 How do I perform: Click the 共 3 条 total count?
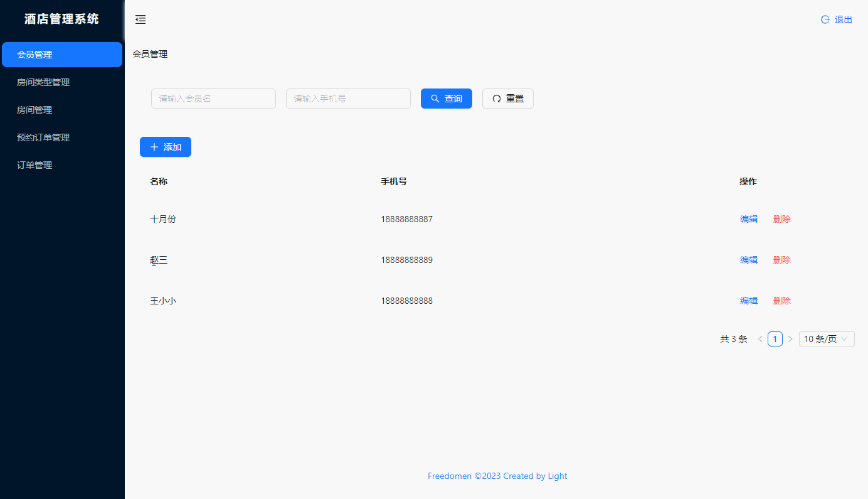[x=734, y=339]
